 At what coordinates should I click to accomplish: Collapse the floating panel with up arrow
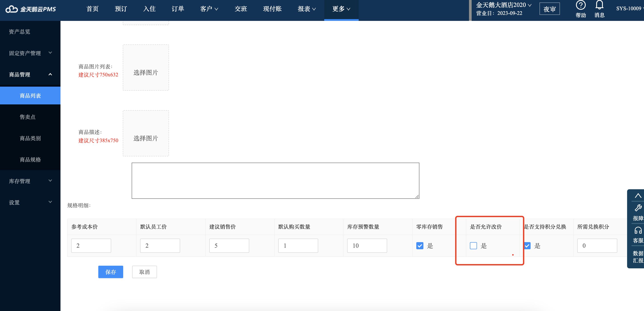[638, 195]
